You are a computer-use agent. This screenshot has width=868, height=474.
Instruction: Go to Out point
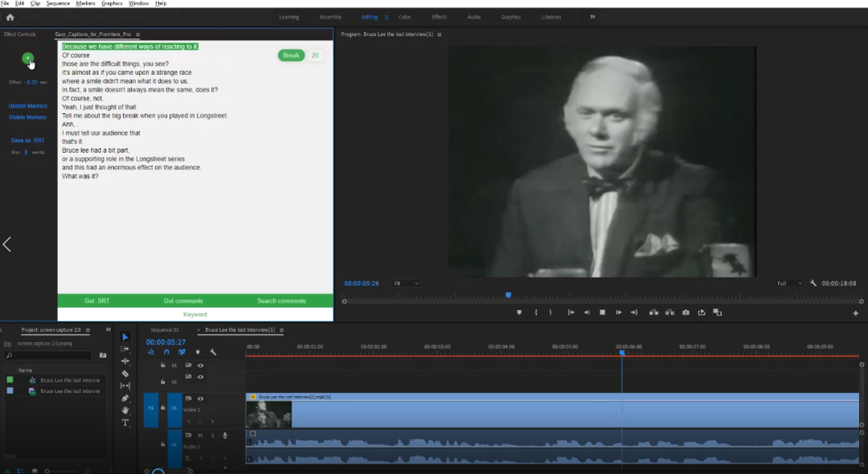pos(634,313)
